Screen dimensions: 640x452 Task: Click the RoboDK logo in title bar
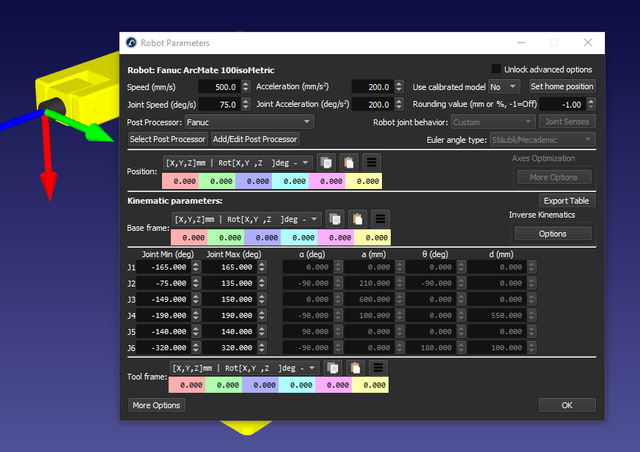click(131, 42)
